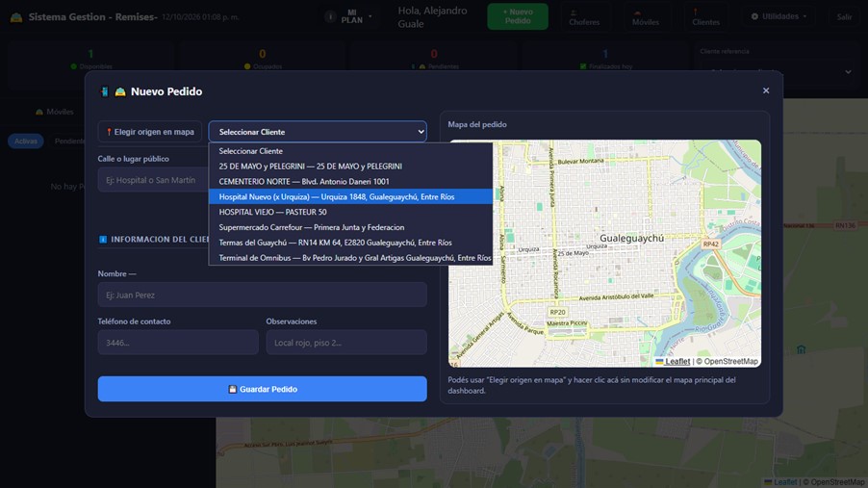Choose 'Supermercado Carrefour' client option

coord(350,228)
